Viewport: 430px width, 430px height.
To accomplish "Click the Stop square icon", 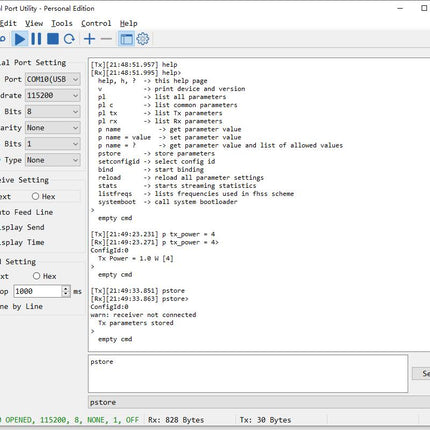I will coord(53,39).
